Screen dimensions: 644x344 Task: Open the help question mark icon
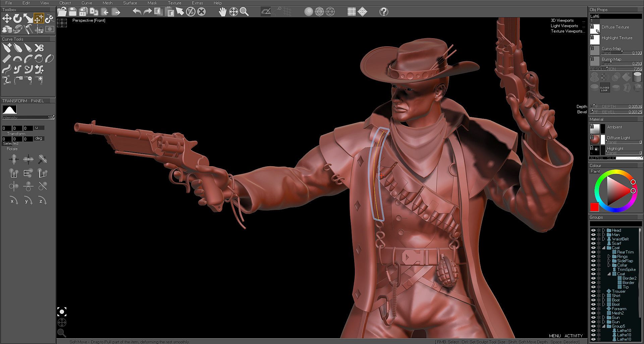pos(384,12)
